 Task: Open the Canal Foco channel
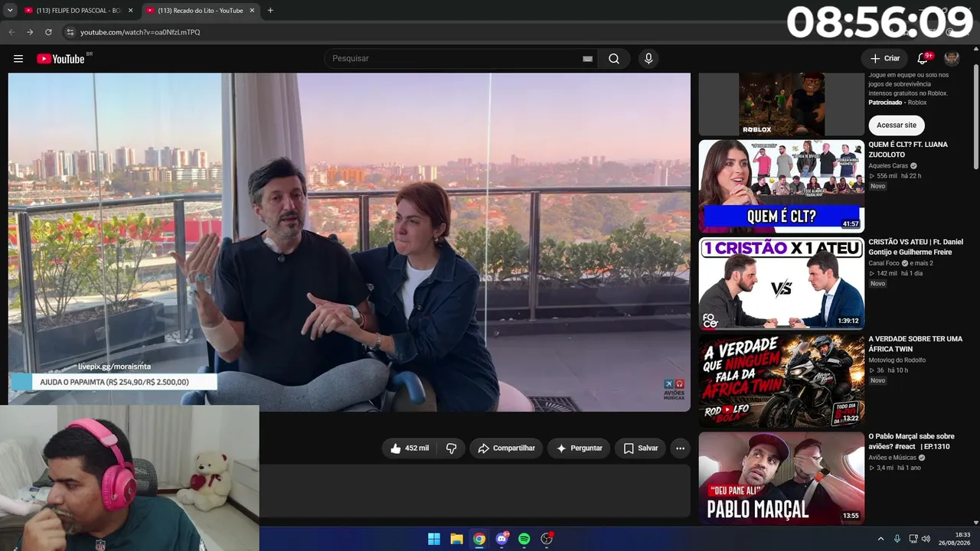884,263
